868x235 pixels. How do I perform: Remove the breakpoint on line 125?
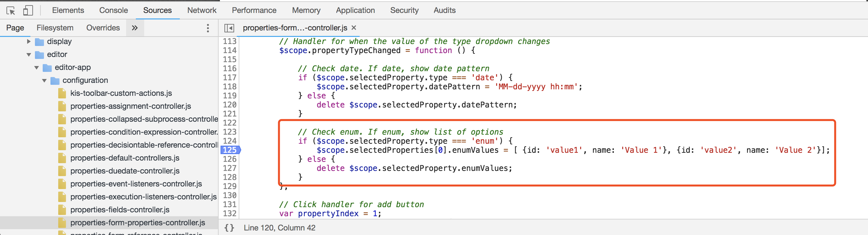(230, 150)
